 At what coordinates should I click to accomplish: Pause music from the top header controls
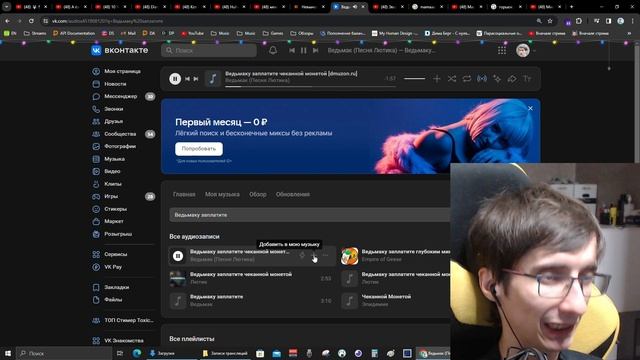(x=304, y=50)
